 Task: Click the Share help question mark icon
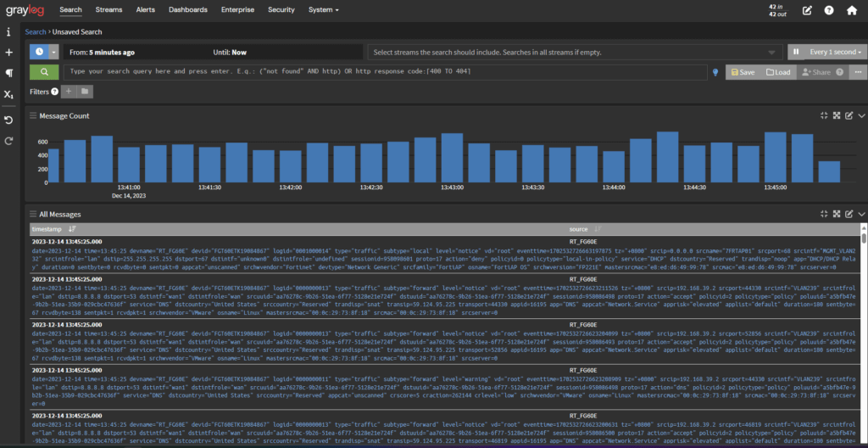click(839, 72)
